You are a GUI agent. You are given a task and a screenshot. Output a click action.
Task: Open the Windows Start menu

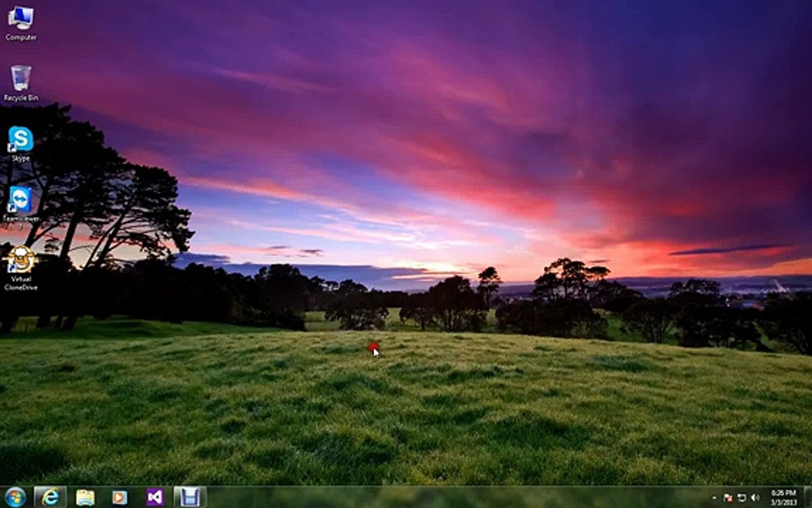pos(15,497)
